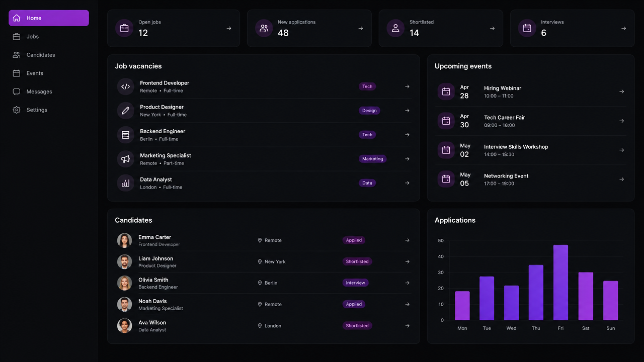
Task: Click Ava Wilson's profile photo
Action: point(124,326)
